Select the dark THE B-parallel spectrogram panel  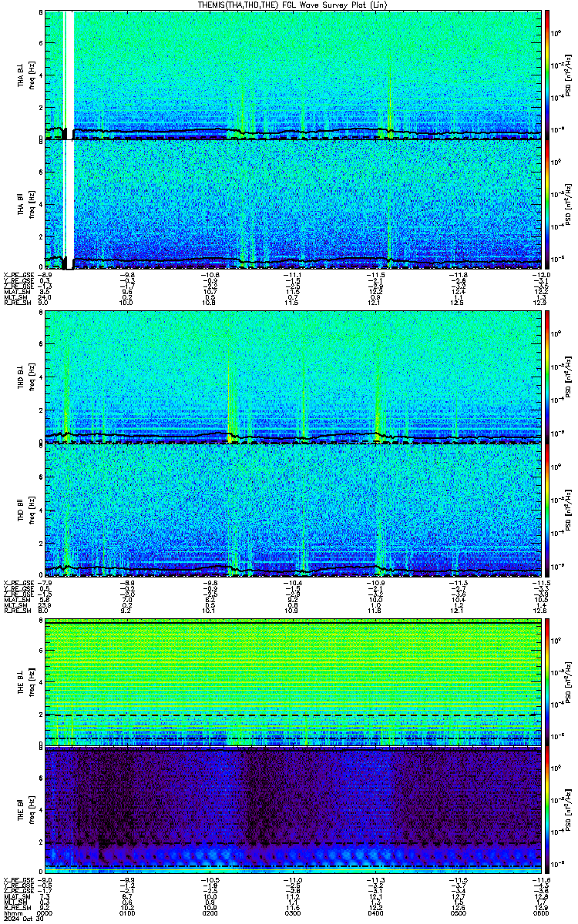pos(294,809)
